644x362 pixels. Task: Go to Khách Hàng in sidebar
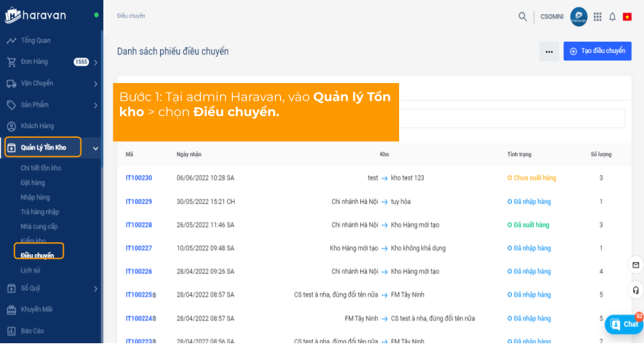[37, 126]
